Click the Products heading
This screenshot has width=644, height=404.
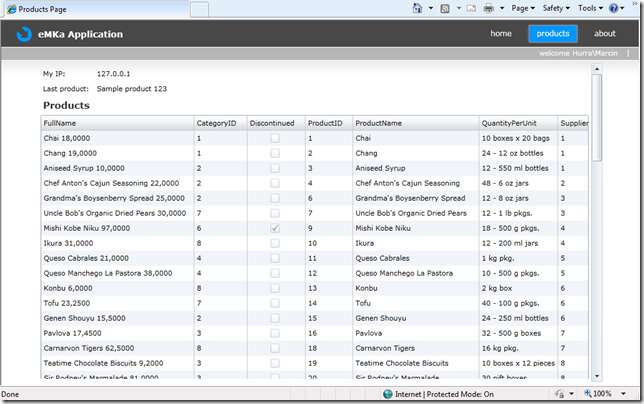(x=67, y=106)
